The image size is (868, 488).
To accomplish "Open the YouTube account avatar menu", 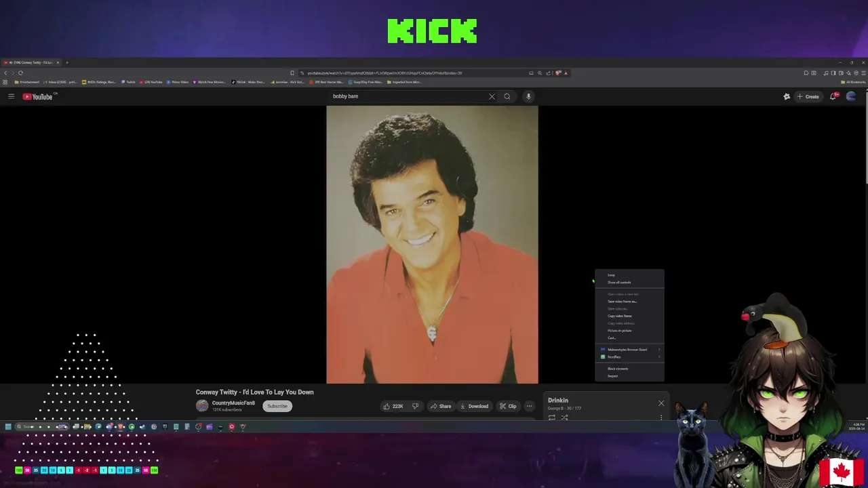I will pos(851,96).
